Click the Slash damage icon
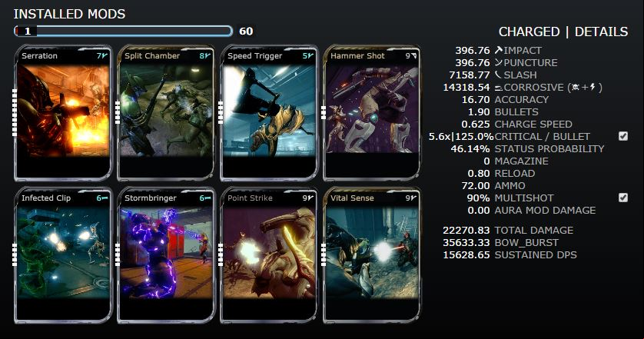Image resolution: width=644 pixels, height=339 pixels. 498,75
